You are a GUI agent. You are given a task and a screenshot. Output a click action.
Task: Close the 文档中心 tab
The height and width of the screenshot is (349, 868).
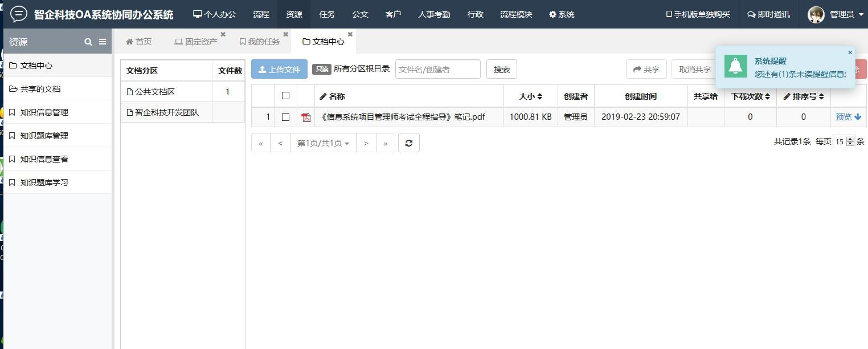tap(350, 34)
